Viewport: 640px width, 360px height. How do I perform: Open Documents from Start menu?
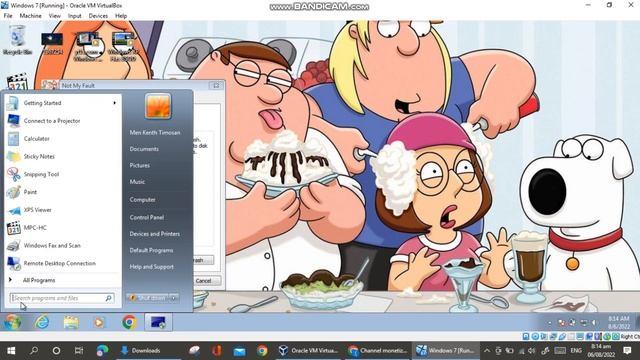144,149
